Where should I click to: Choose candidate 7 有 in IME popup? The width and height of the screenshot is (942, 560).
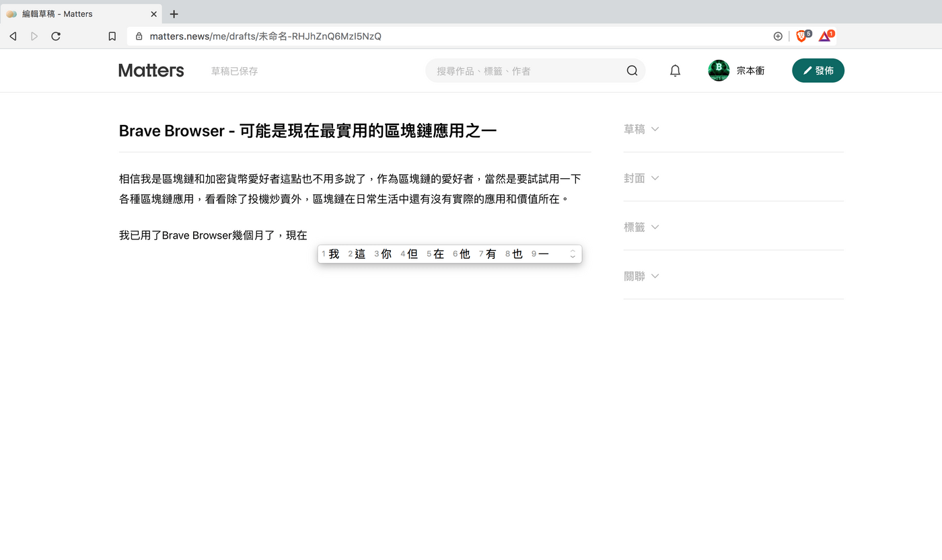click(x=488, y=254)
